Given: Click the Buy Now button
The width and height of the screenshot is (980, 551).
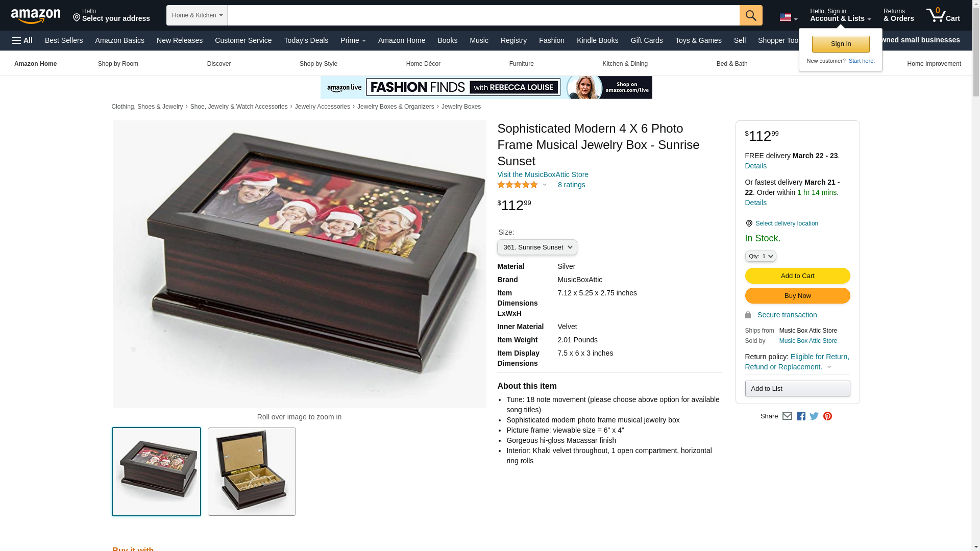Looking at the screenshot, I should point(797,296).
